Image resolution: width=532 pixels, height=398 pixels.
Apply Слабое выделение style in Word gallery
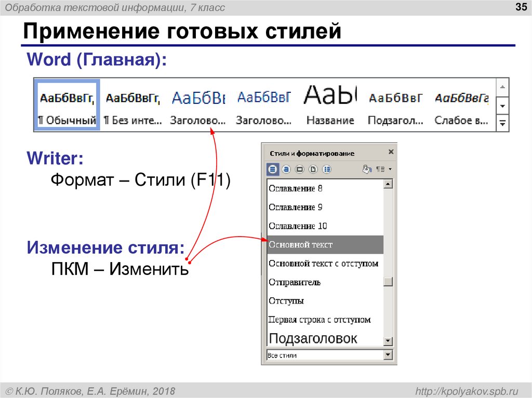(x=461, y=105)
